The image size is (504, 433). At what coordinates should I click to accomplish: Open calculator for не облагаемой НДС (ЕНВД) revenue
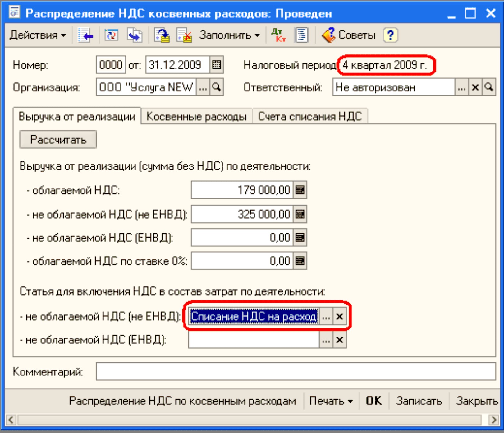(x=300, y=238)
